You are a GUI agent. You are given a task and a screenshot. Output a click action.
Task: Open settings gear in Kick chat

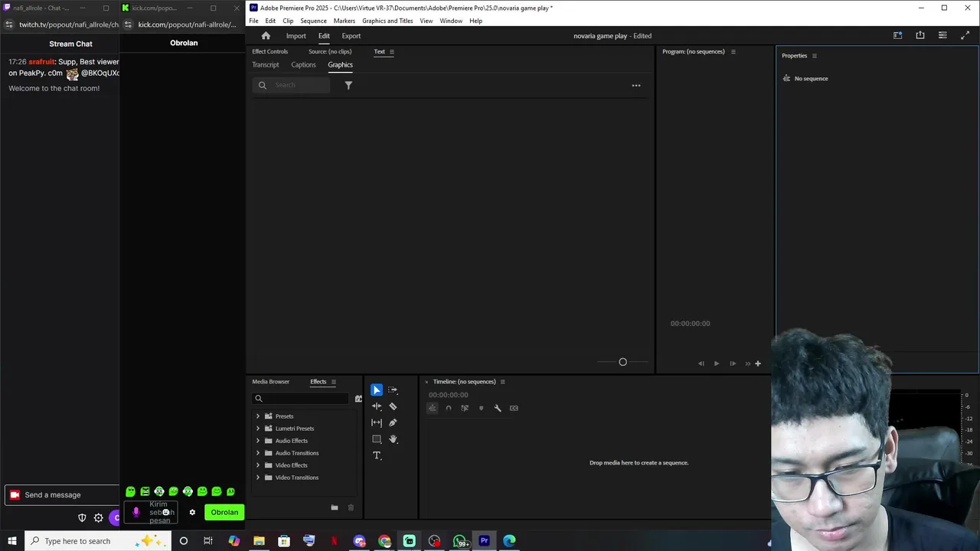click(x=192, y=513)
